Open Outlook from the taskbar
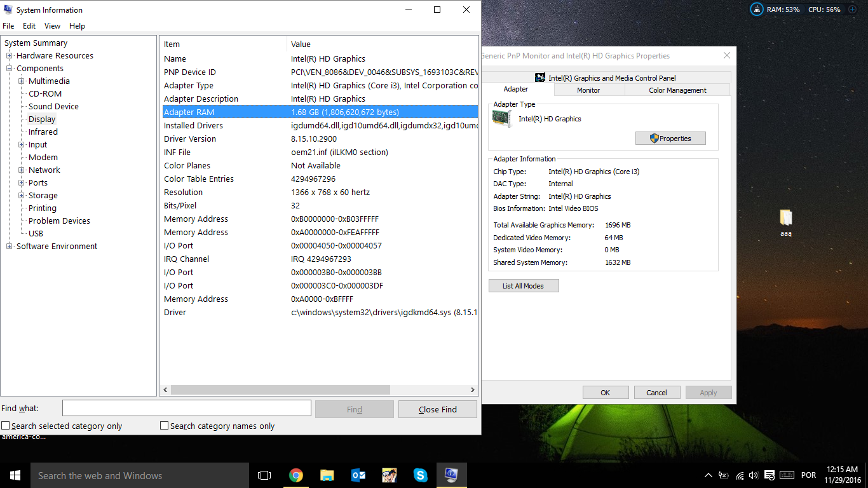Screen dimensions: 868x488 point(358,475)
